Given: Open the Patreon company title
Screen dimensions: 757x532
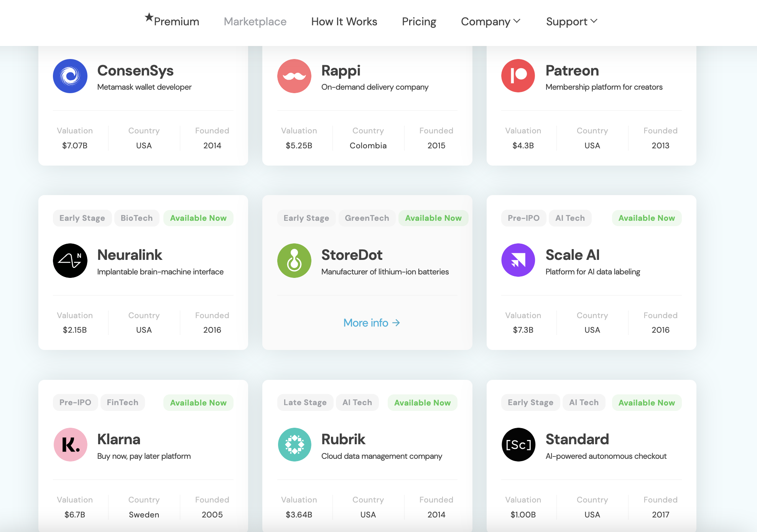Looking at the screenshot, I should (x=572, y=71).
